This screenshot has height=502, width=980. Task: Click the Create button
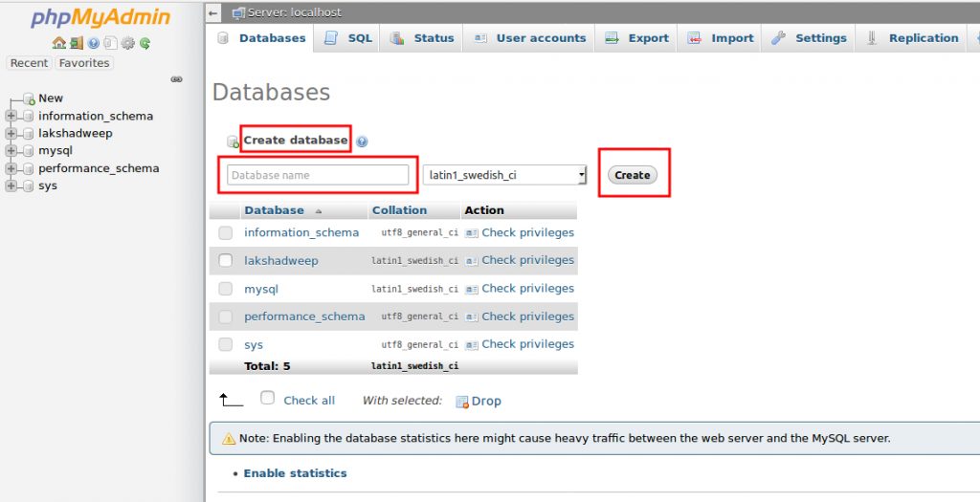click(x=633, y=175)
